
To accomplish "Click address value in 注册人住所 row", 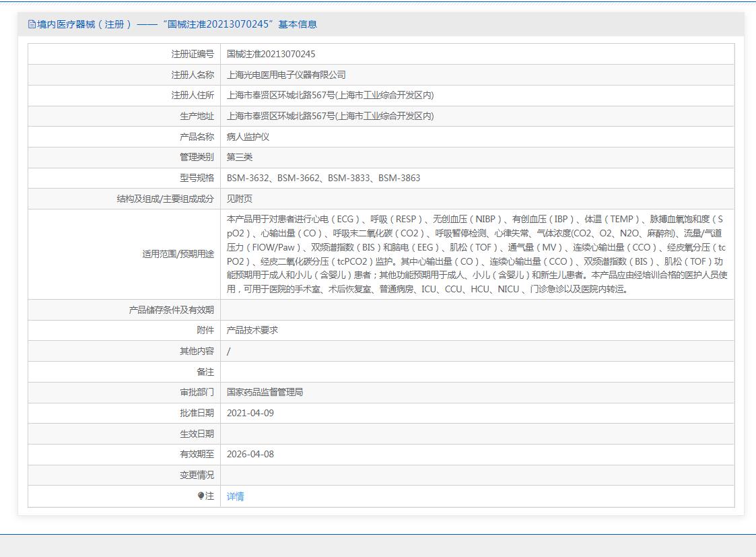I will [331, 96].
